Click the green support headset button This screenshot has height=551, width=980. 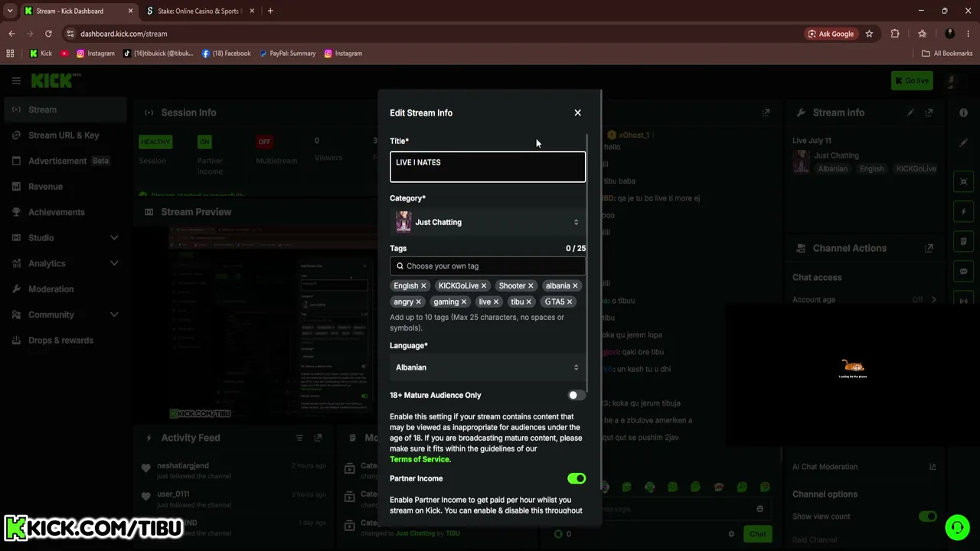click(956, 527)
